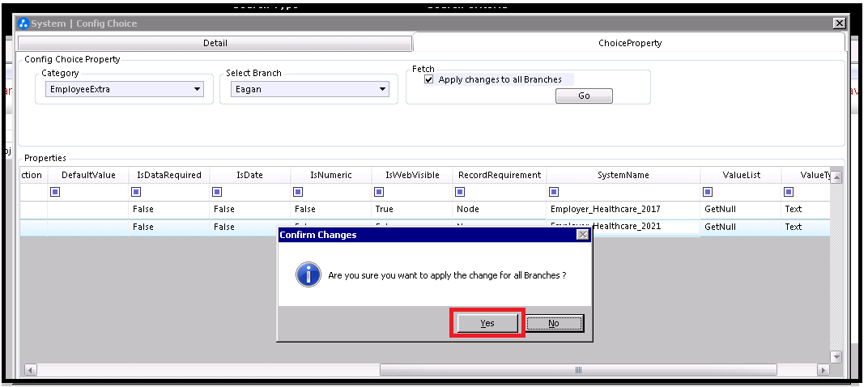This screenshot has height=387, width=868.
Task: Confirm applying changes by clicking Yes
Action: [x=487, y=323]
